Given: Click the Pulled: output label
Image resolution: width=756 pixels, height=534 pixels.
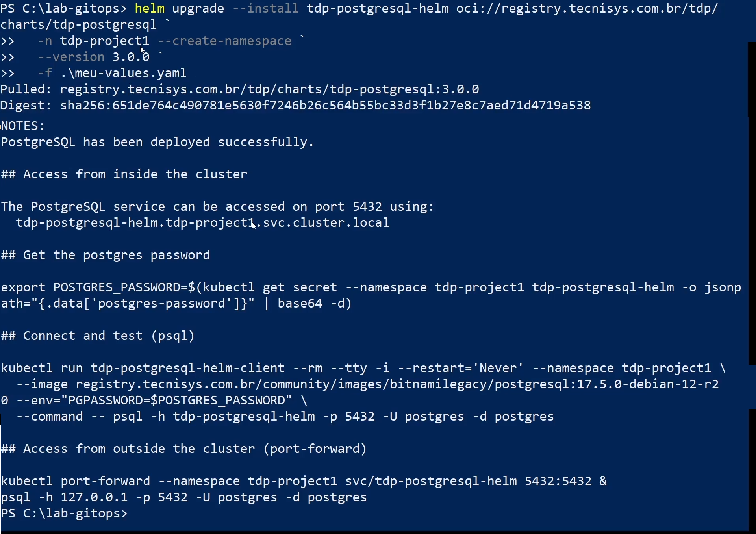Looking at the screenshot, I should click(x=26, y=89).
